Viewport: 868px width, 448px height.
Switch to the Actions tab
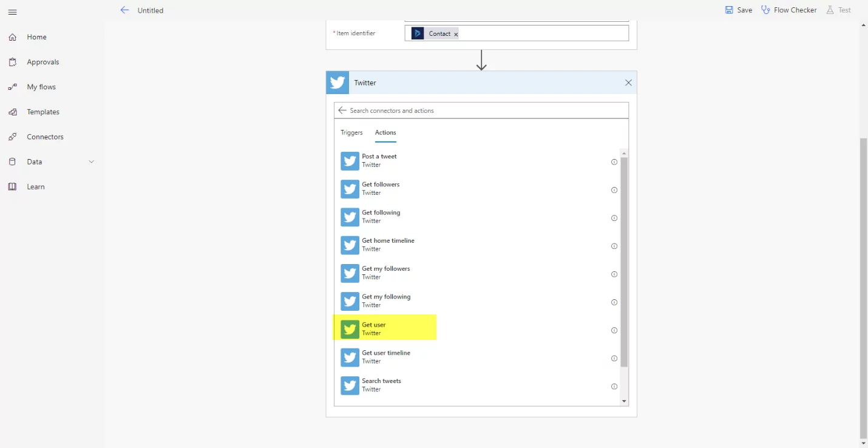(385, 132)
